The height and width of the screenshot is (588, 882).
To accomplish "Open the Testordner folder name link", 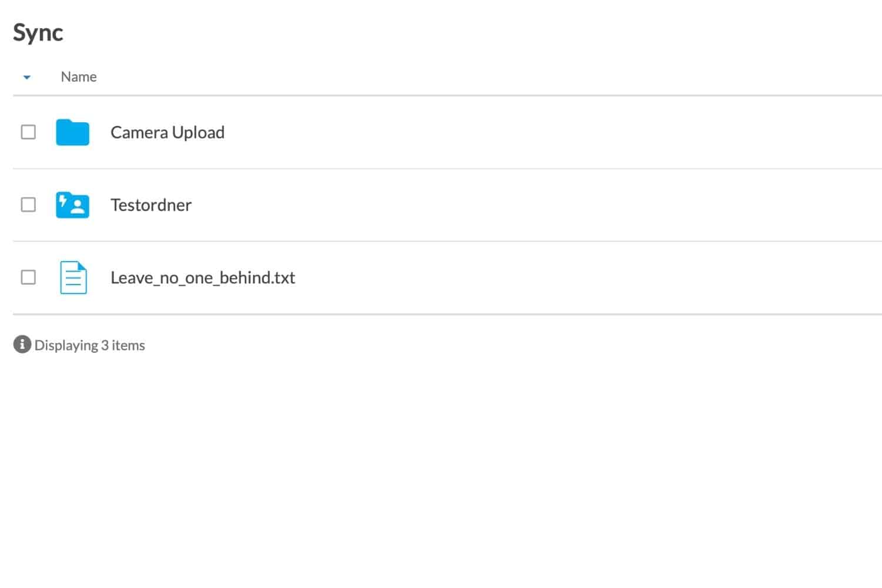I will pos(151,205).
